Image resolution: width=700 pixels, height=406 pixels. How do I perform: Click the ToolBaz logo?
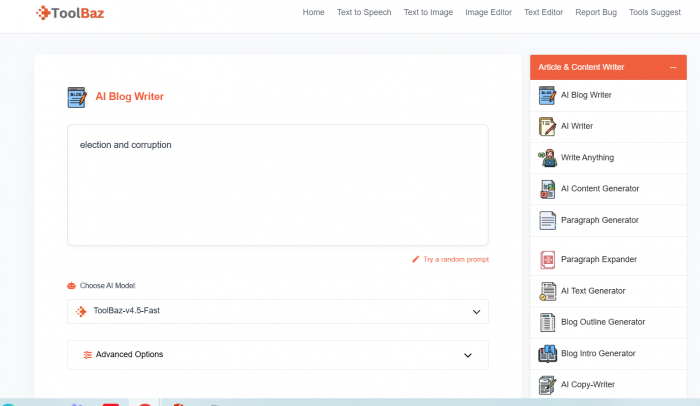coord(70,13)
